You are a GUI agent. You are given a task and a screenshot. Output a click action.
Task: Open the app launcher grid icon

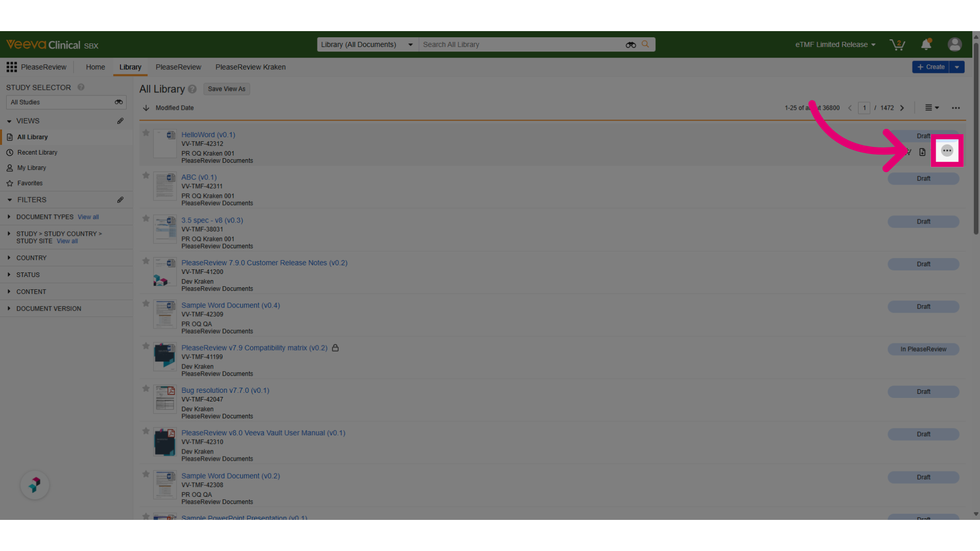12,67
